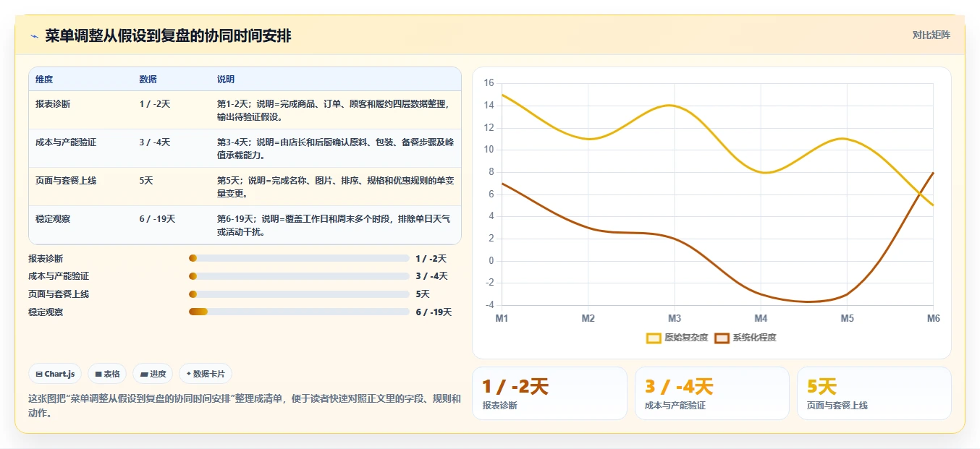The image size is (980, 449).
Task: Click the 说明 column header
Action: 226,80
